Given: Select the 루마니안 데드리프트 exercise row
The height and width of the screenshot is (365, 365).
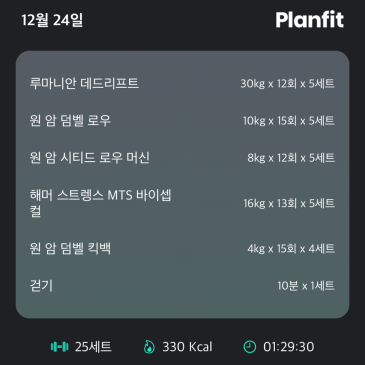Looking at the screenshot, I should click(x=182, y=83).
